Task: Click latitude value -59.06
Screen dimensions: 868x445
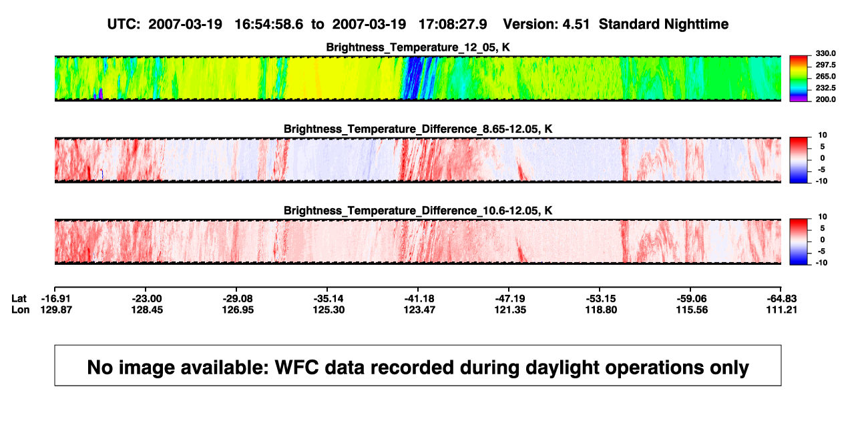Action: pos(691,298)
